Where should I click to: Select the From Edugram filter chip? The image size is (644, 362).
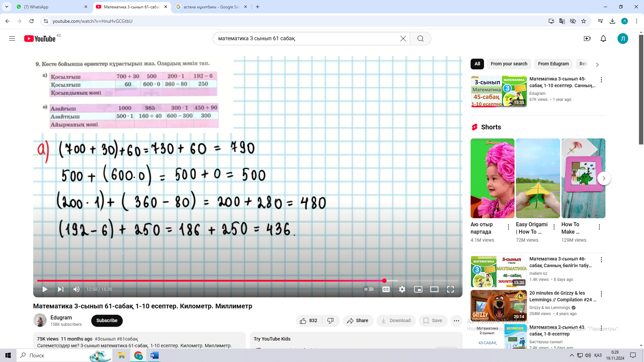(553, 64)
